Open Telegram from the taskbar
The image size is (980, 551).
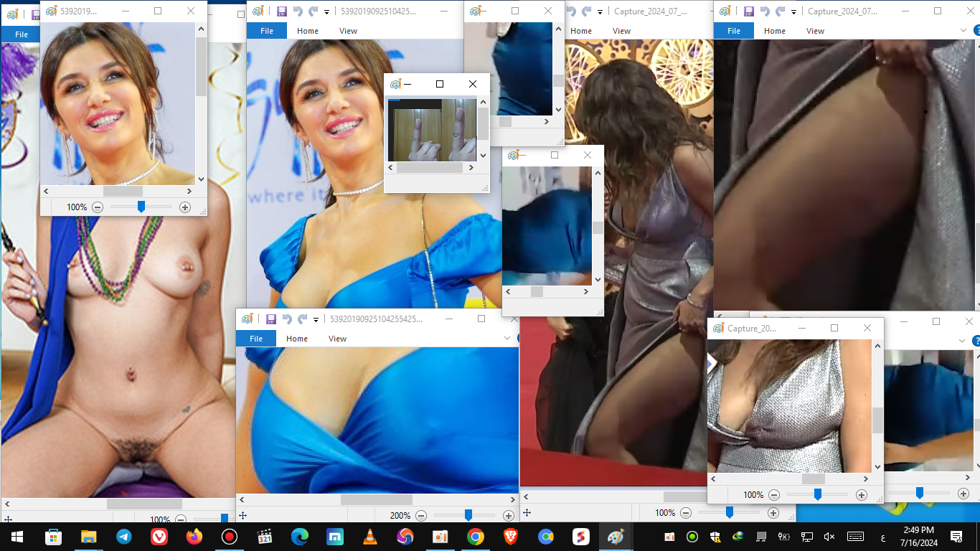[x=123, y=537]
